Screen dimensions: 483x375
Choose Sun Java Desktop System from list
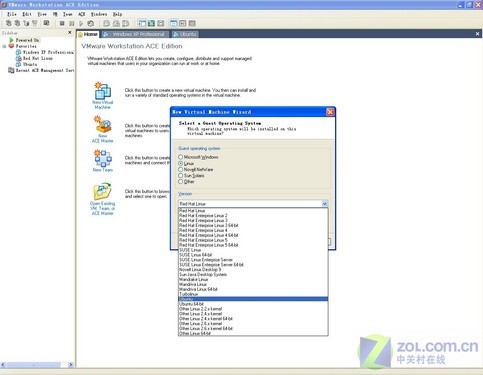tap(253, 274)
